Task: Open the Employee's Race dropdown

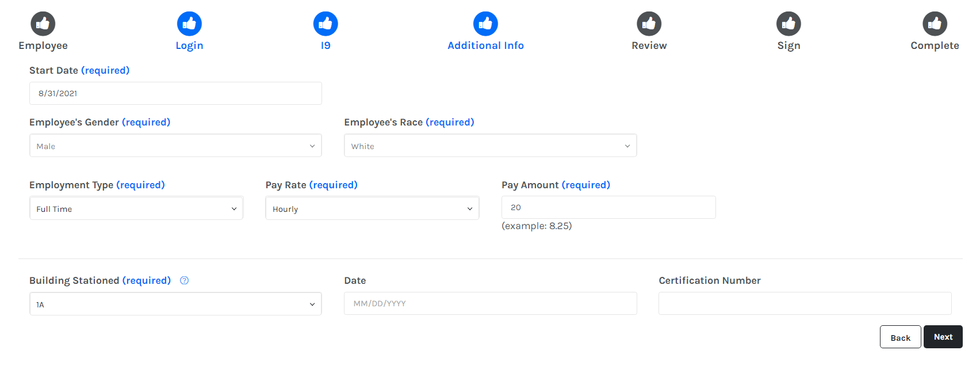Action: [490, 146]
